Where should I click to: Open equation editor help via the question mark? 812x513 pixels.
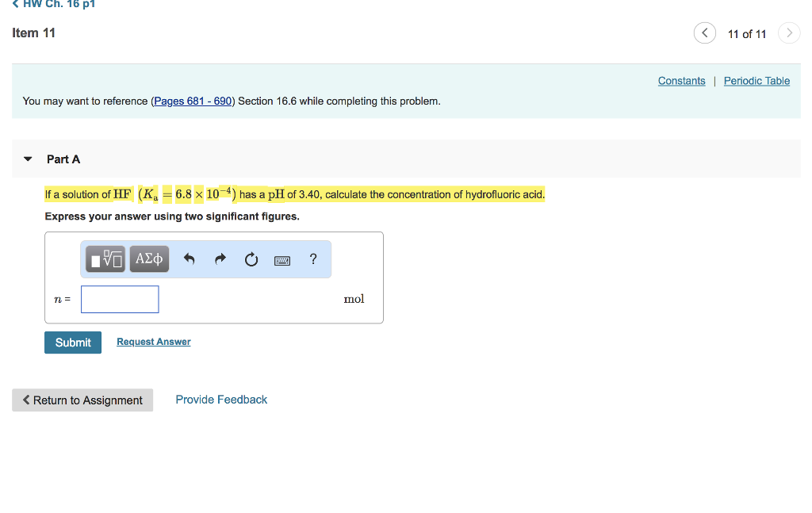(x=312, y=259)
